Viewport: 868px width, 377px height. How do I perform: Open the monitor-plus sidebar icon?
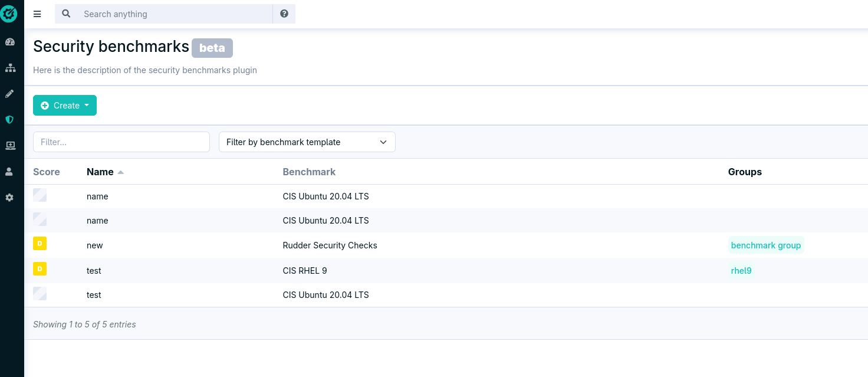10,146
